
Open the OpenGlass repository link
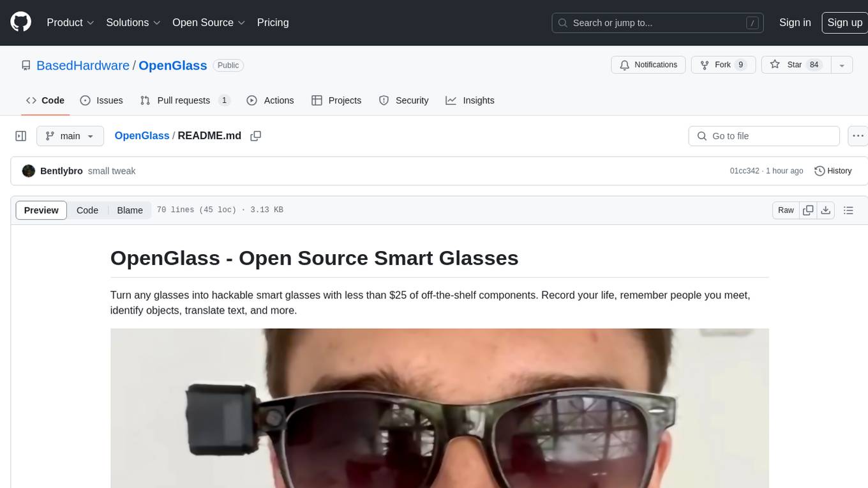(172, 65)
